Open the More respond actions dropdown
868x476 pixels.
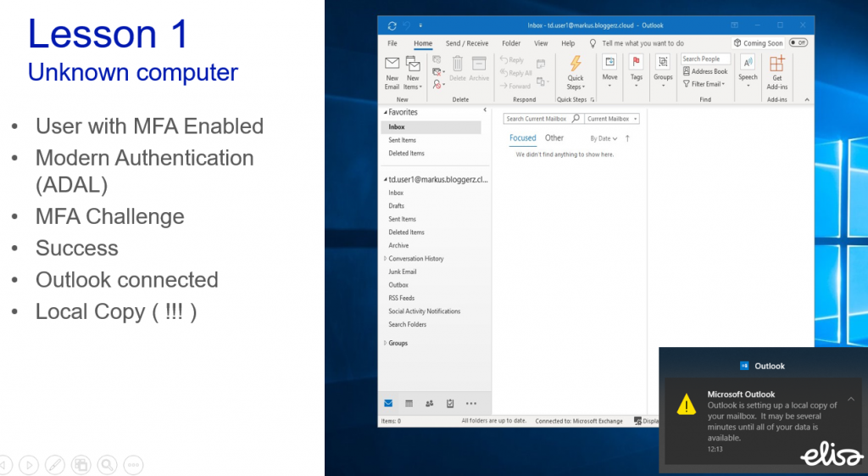542,82
